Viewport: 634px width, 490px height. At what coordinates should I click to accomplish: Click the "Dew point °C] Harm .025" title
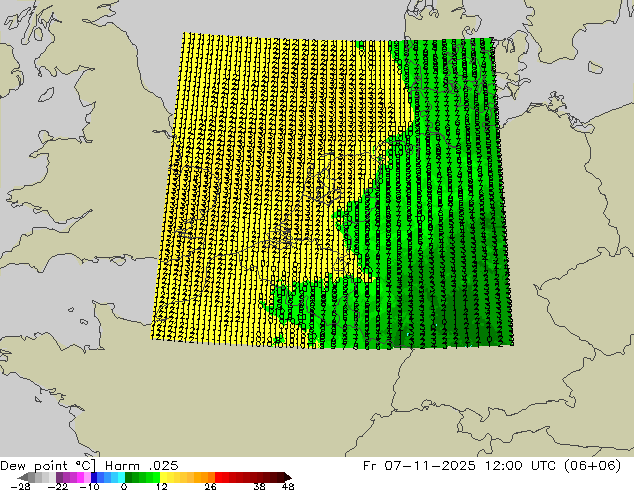[x=89, y=466]
